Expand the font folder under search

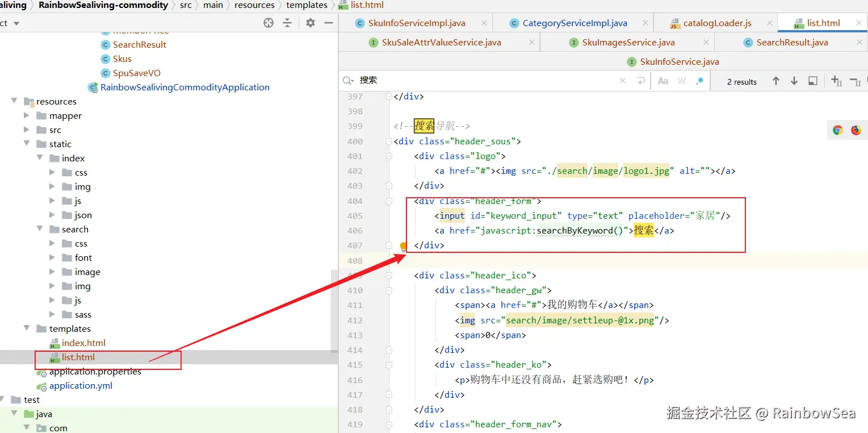point(52,257)
